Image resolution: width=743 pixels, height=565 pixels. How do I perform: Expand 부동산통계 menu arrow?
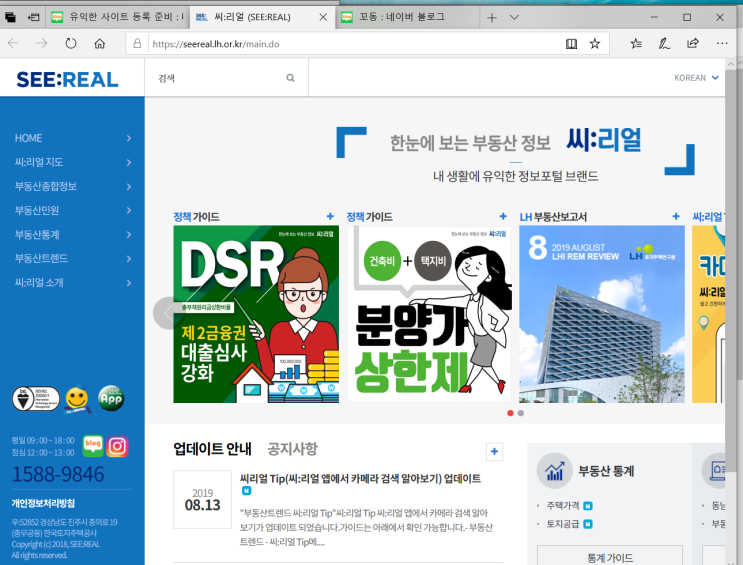(x=129, y=235)
